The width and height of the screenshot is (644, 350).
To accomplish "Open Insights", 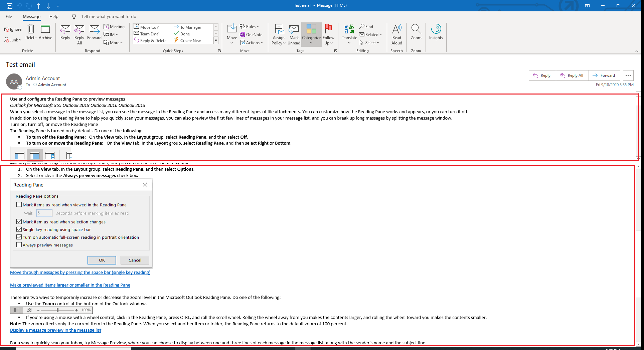I will pos(436,32).
